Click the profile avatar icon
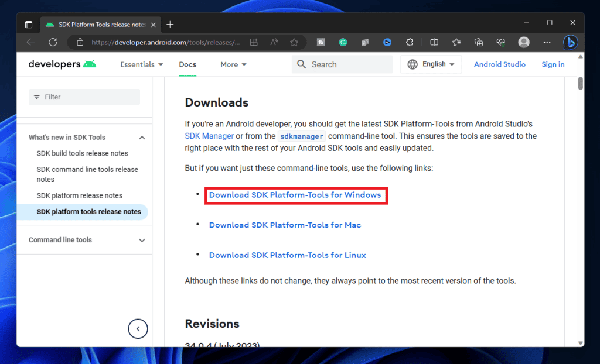Image resolution: width=600 pixels, height=364 pixels. click(523, 42)
